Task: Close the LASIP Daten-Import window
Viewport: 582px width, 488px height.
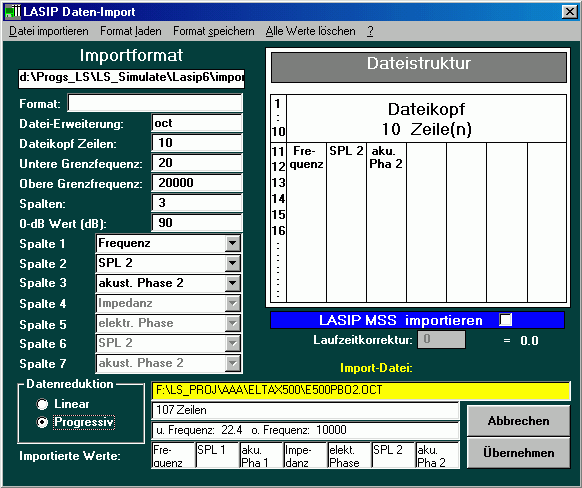Action: [570, 12]
